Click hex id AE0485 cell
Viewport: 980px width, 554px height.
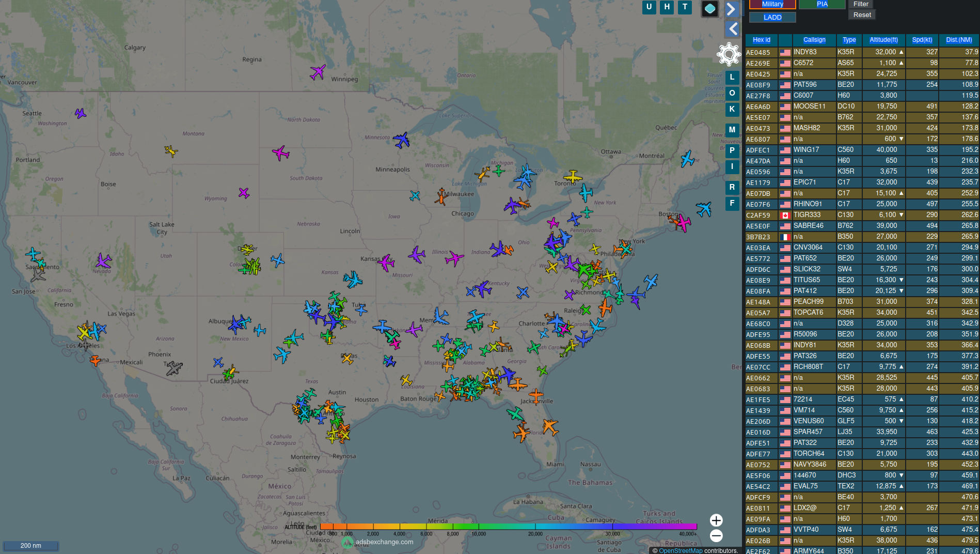tap(761, 52)
